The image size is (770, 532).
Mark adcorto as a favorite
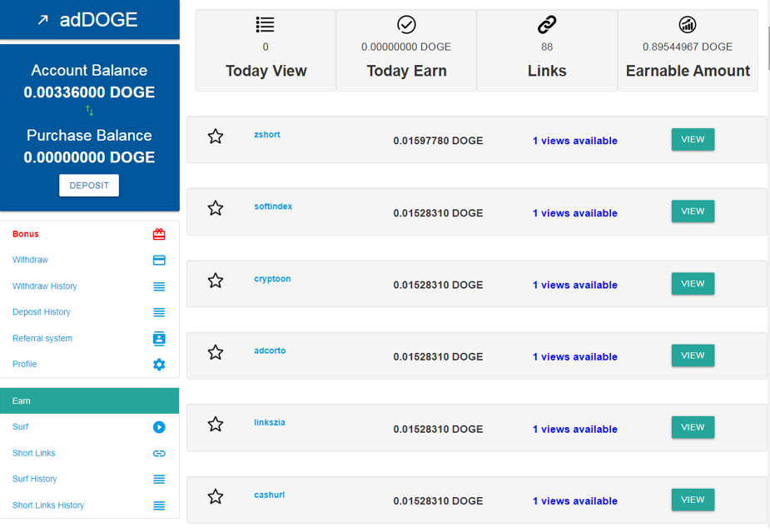(x=215, y=352)
